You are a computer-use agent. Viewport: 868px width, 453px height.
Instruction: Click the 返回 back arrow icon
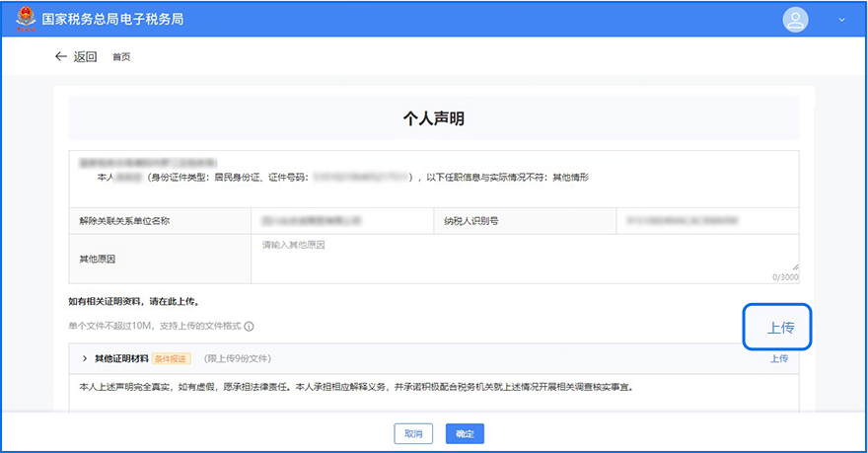click(x=61, y=56)
